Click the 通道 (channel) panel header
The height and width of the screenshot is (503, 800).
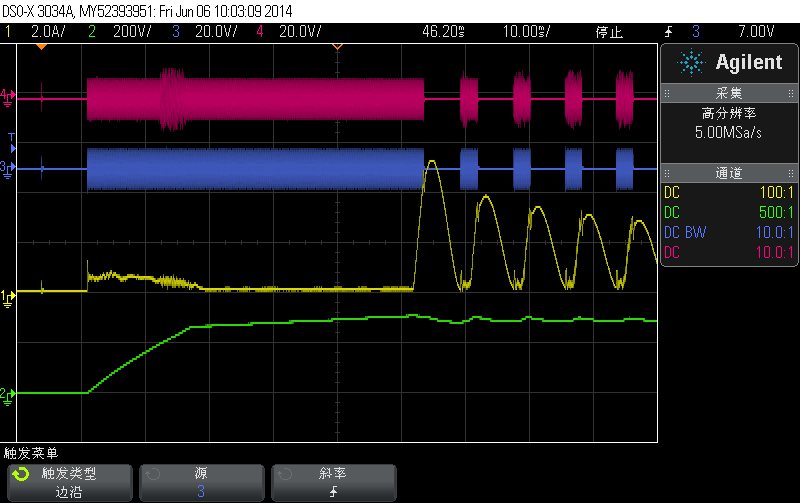pyautogui.click(x=729, y=173)
